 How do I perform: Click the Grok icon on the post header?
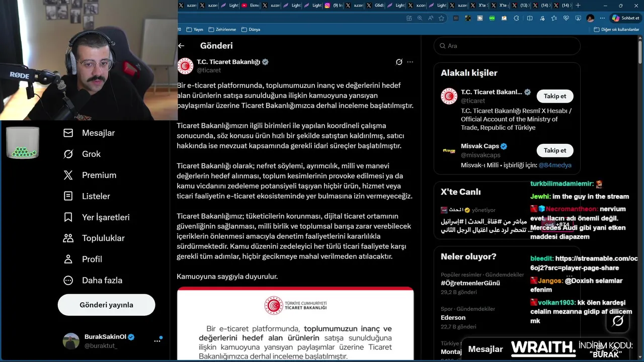coord(399,62)
